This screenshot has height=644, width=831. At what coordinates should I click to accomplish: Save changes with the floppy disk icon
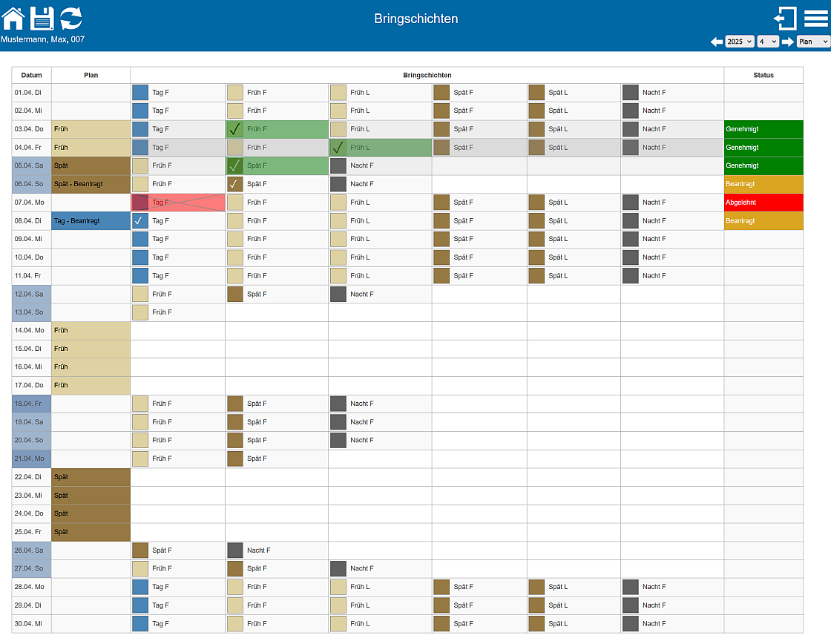coord(42,19)
